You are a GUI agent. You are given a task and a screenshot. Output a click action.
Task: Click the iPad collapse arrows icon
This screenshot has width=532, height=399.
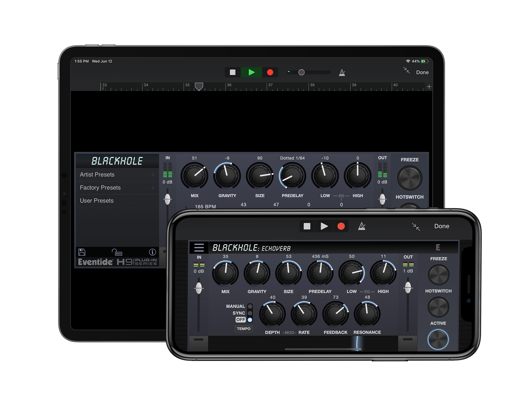point(406,70)
